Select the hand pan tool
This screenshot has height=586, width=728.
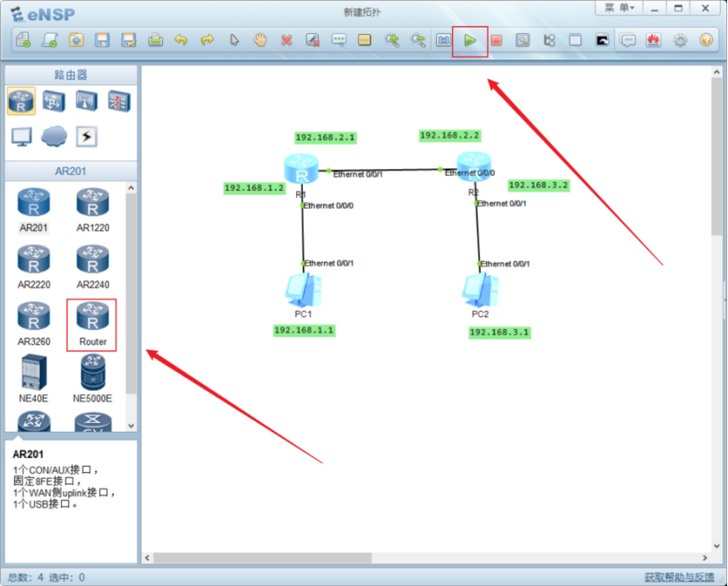pos(260,40)
